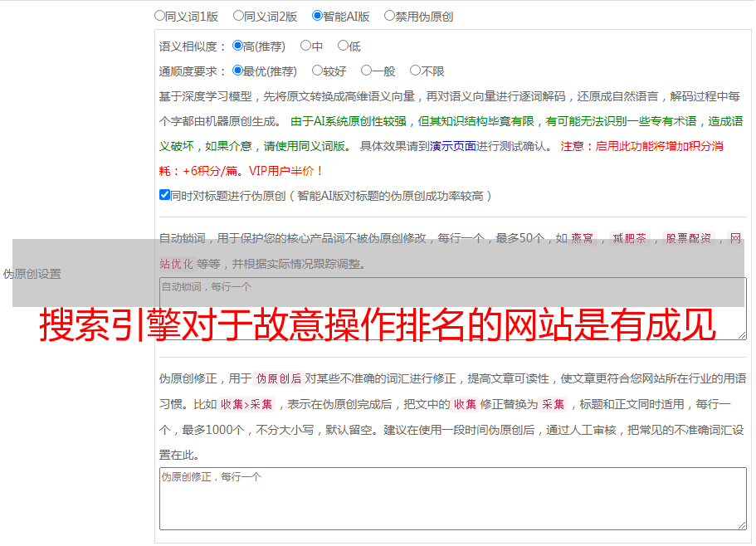Click the 通顺度要求 label
The width and height of the screenshot is (756, 546).
pyautogui.click(x=193, y=71)
